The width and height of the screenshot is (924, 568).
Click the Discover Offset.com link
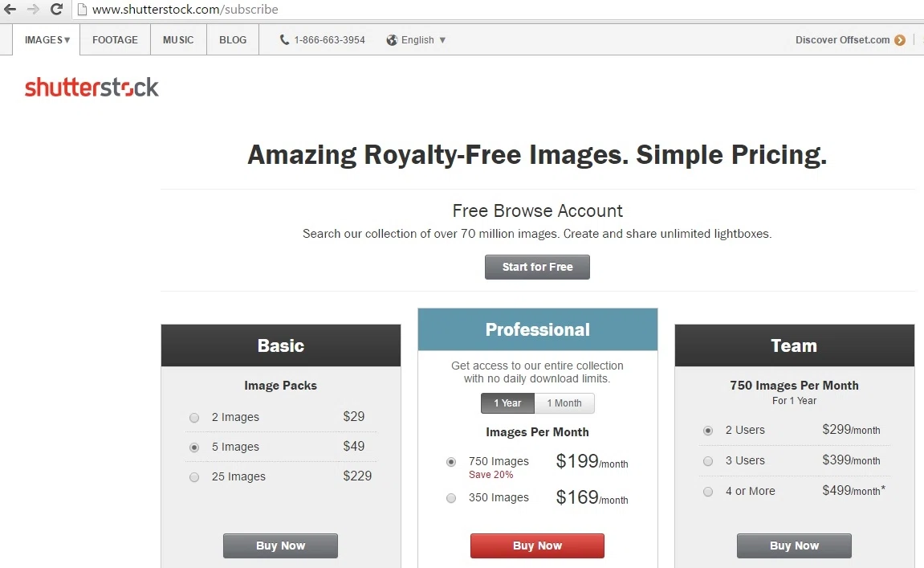coord(842,39)
